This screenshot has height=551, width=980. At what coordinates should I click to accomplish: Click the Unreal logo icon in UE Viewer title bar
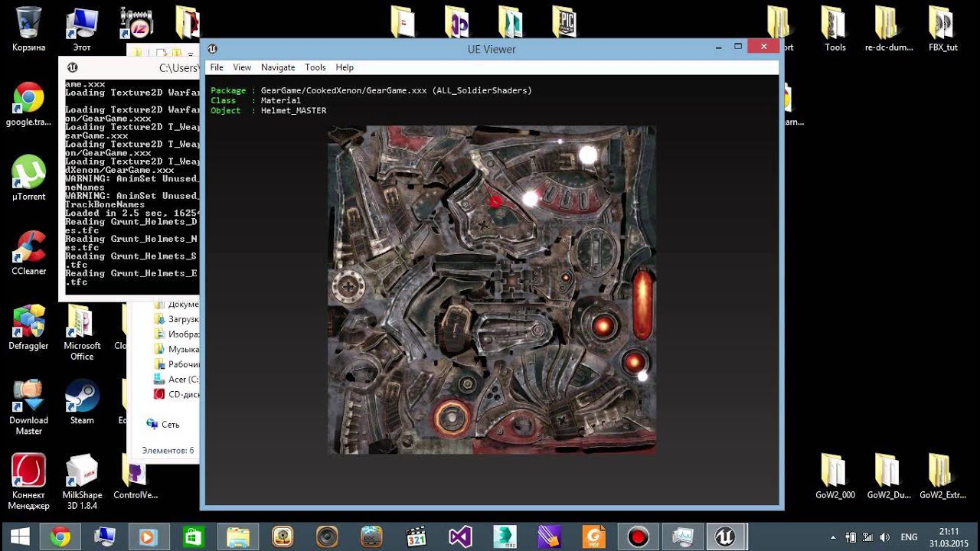(213, 49)
